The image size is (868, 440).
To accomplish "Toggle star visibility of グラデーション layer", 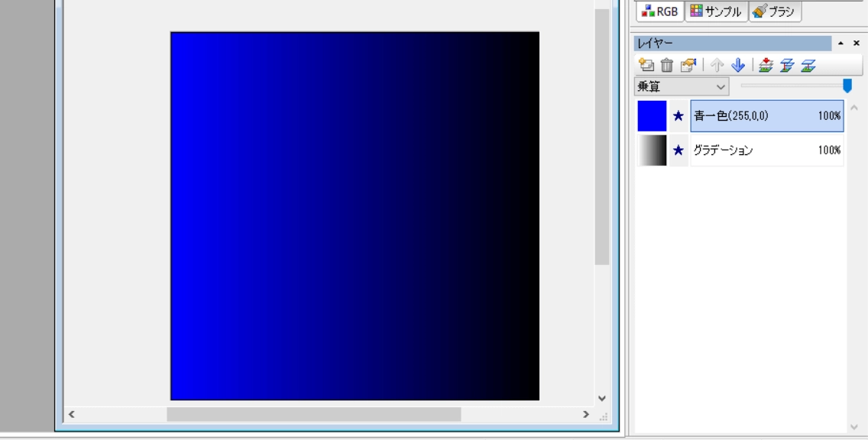I will (x=678, y=151).
